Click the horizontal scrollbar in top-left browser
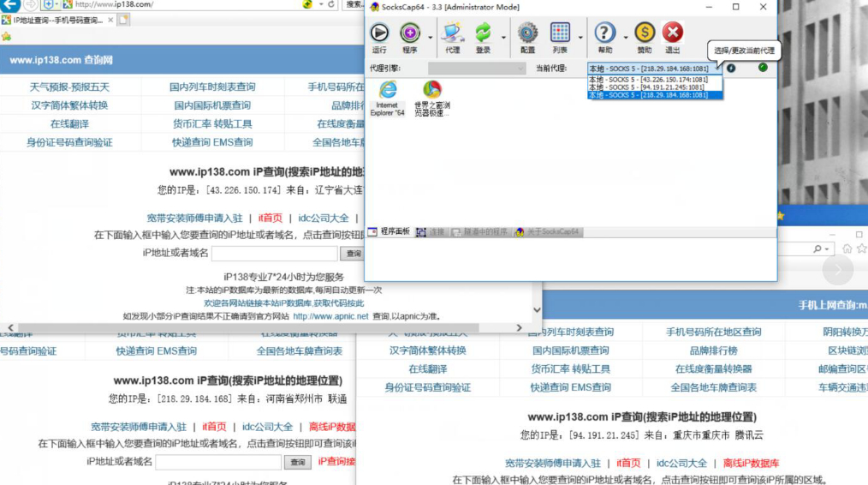868x485 pixels. point(249,327)
